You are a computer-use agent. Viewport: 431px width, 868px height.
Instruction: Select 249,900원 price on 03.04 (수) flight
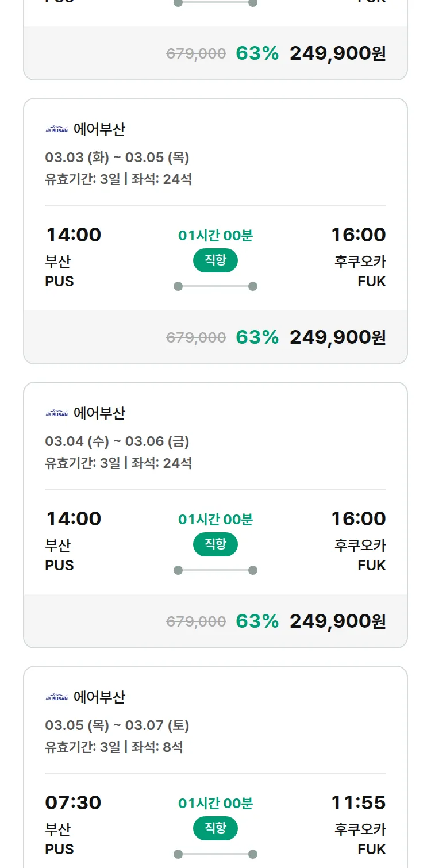pyautogui.click(x=337, y=621)
